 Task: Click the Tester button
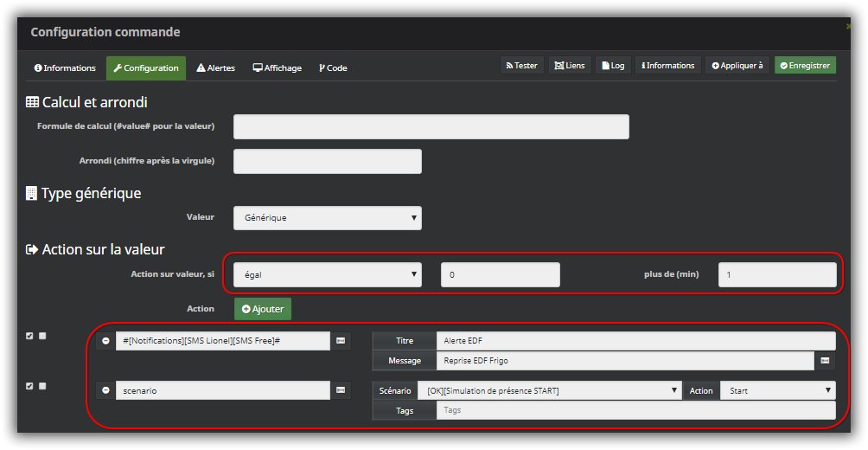point(522,66)
